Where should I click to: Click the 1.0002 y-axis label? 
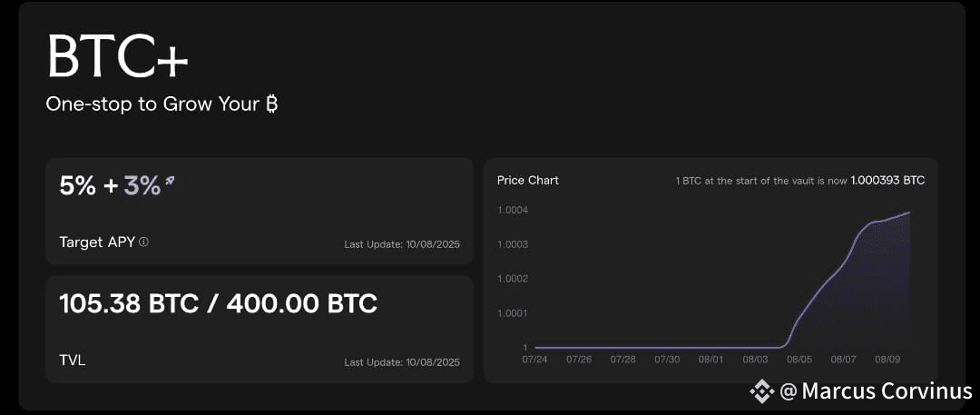click(513, 278)
